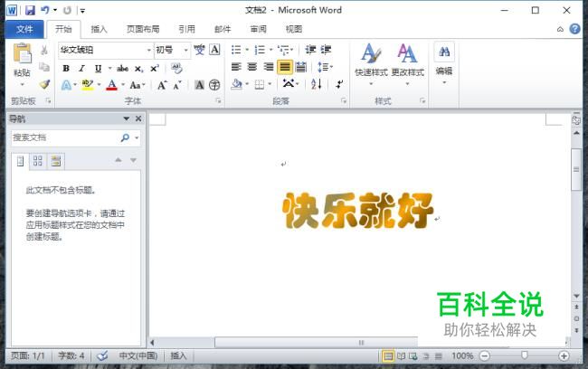Open the 文件 menu
The image size is (588, 369).
click(24, 29)
